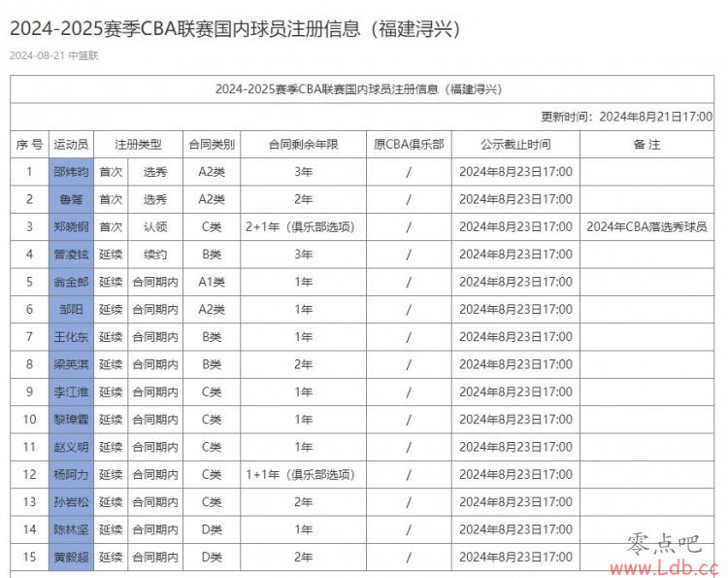This screenshot has width=728, height=578.
Task: Click player name 李江淮
Action: tap(71, 392)
